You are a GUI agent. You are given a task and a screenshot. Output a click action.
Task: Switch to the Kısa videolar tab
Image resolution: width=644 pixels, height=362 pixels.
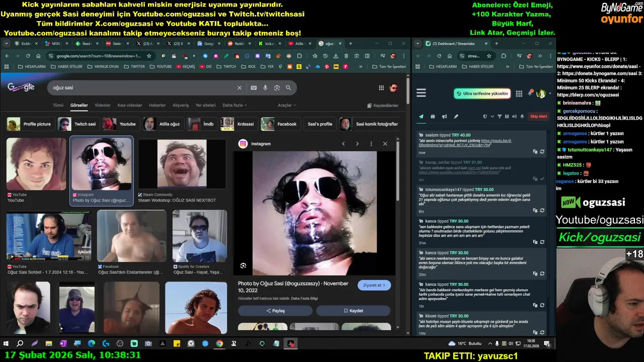pyautogui.click(x=130, y=105)
